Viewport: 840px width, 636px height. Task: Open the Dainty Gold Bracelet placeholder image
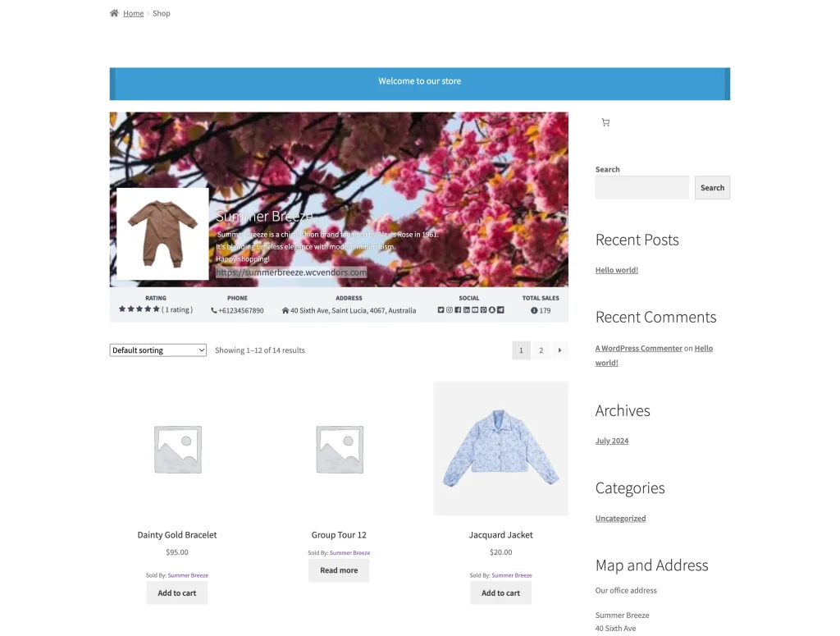177,449
